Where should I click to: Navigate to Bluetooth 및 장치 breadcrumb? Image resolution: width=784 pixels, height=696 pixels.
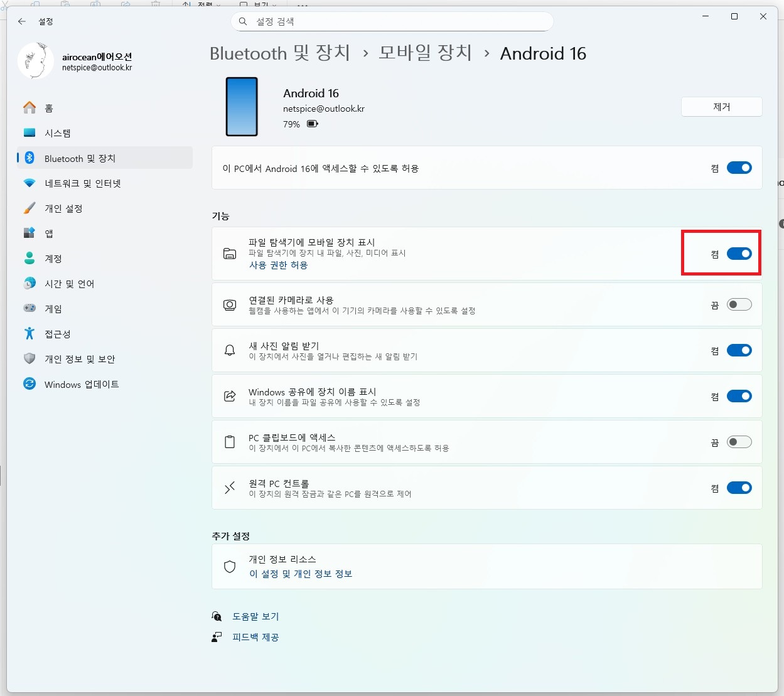[280, 53]
